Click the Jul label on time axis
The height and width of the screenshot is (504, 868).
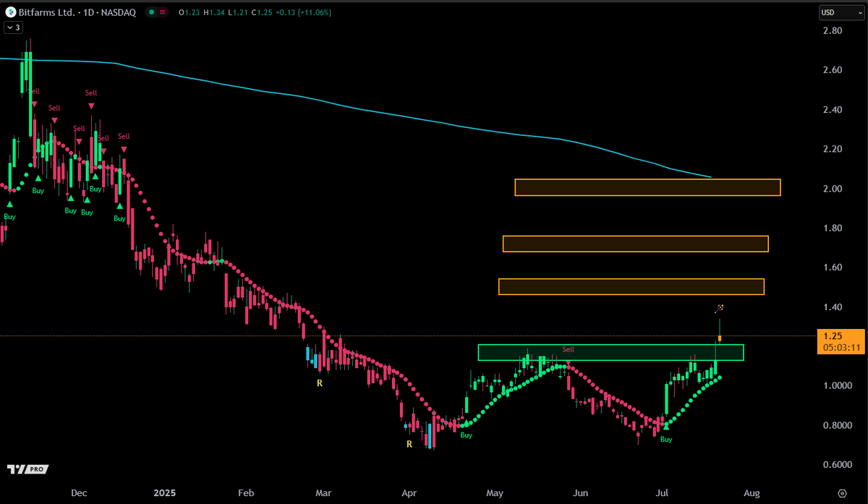click(x=662, y=493)
